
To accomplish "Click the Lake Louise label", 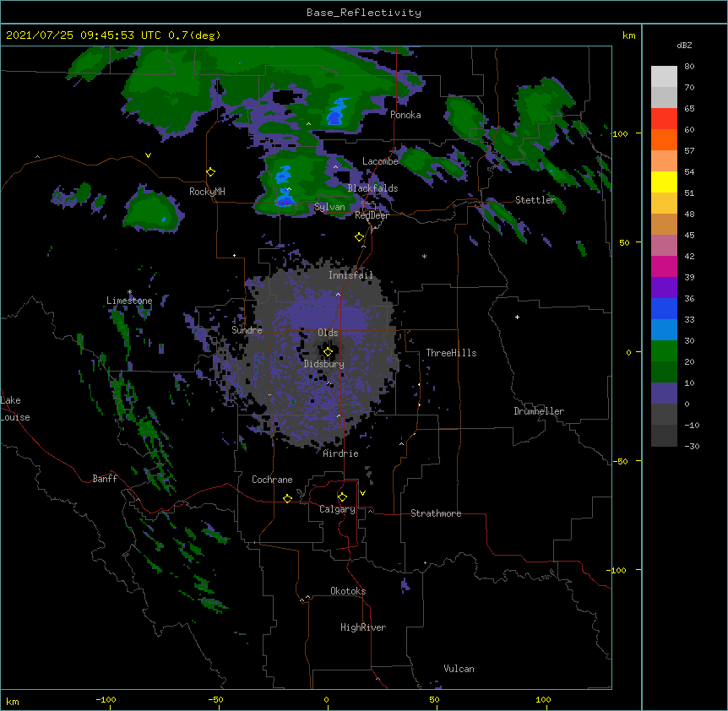I will click(15, 409).
